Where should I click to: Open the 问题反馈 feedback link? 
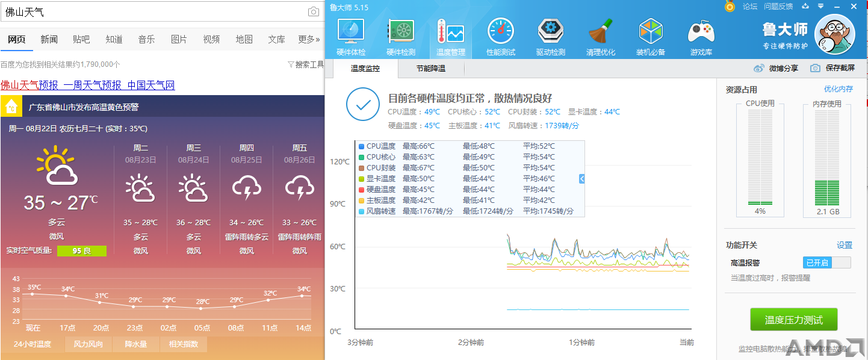[778, 7]
